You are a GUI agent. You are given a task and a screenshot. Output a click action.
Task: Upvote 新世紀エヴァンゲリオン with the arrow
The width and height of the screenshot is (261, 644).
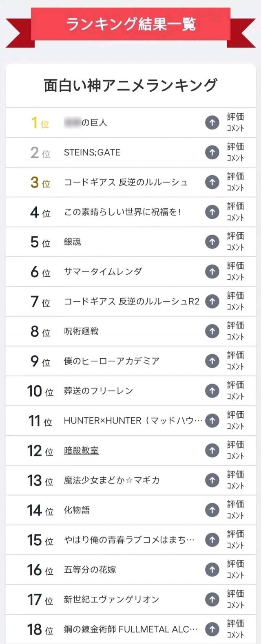(x=212, y=599)
